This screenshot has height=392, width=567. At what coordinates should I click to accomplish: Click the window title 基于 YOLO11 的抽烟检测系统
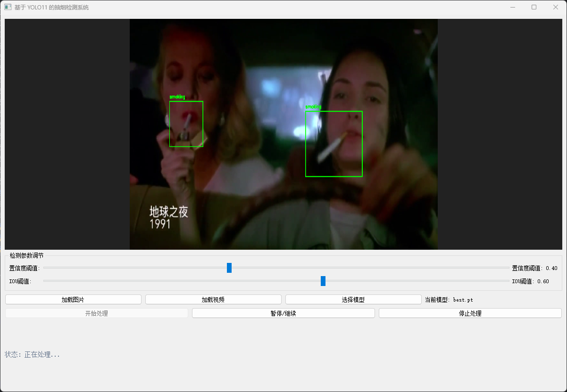pos(51,8)
